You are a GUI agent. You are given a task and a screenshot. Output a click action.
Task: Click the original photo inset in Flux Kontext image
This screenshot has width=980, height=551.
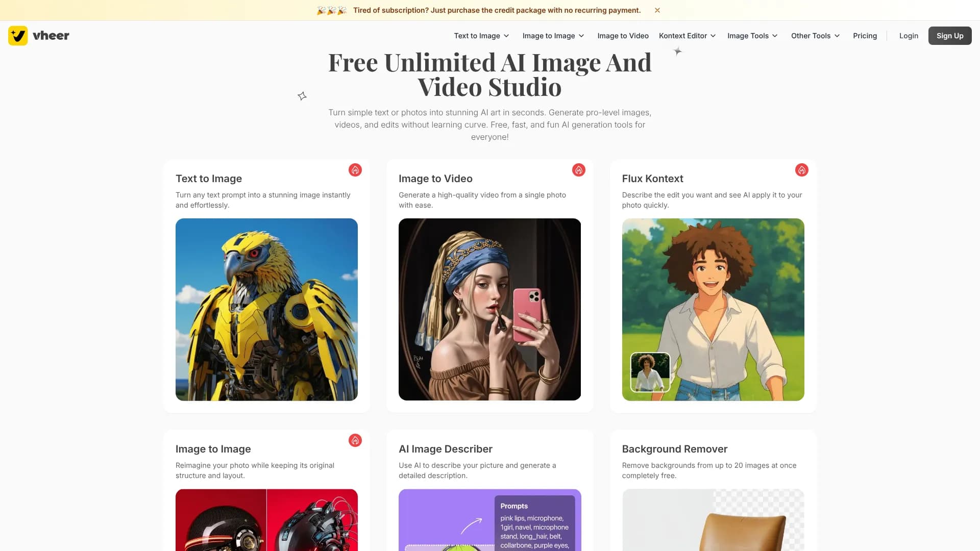(x=650, y=372)
